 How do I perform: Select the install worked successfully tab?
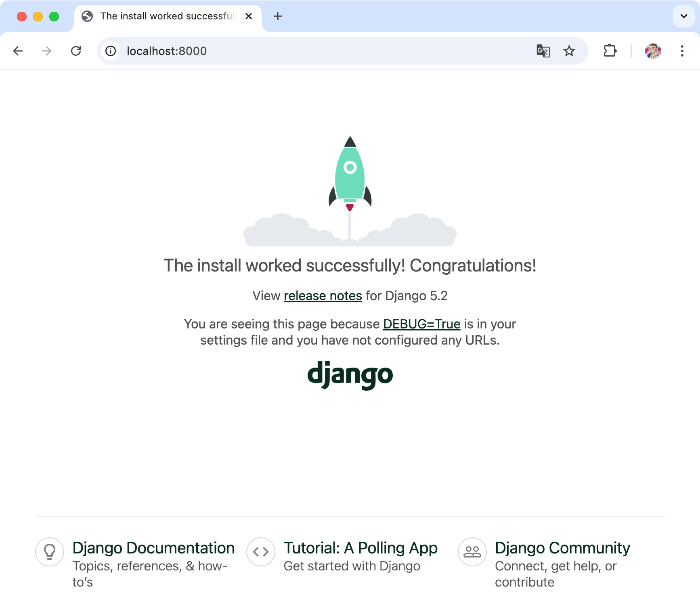161,16
